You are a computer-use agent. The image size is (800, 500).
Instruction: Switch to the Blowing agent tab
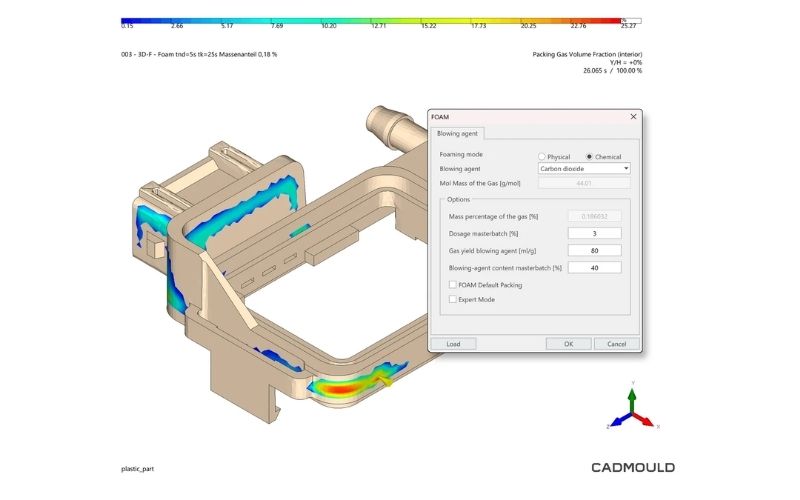tap(457, 134)
